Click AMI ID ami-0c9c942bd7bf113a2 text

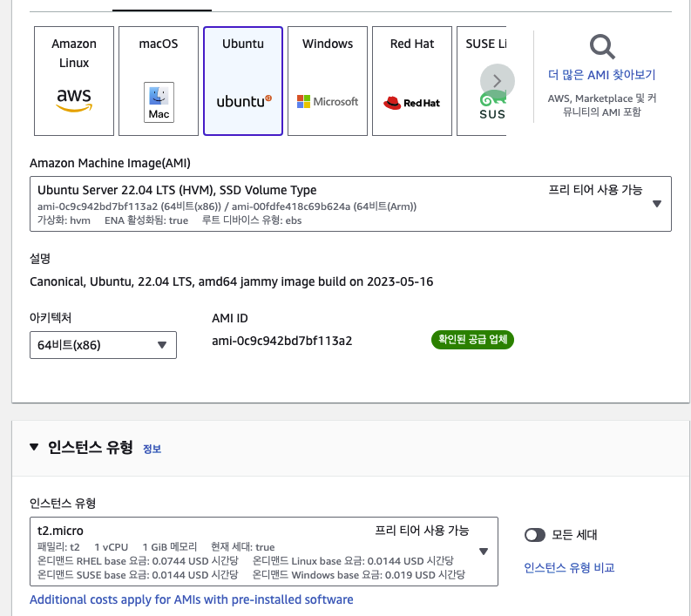[282, 341]
